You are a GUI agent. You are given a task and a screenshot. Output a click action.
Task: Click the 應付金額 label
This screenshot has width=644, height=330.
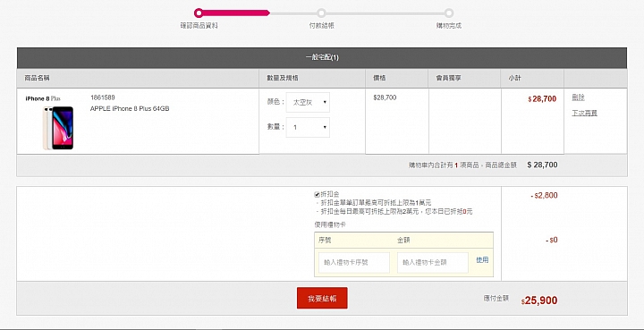(x=496, y=299)
